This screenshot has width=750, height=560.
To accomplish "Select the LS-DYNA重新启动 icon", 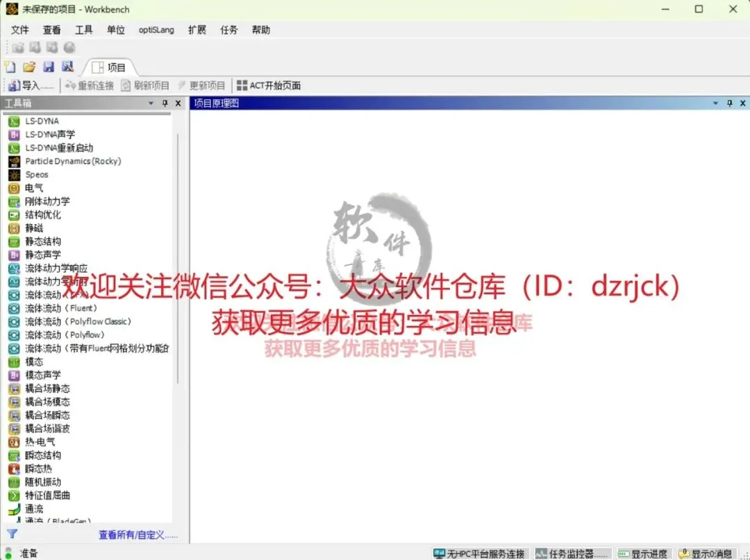I will pos(14,148).
